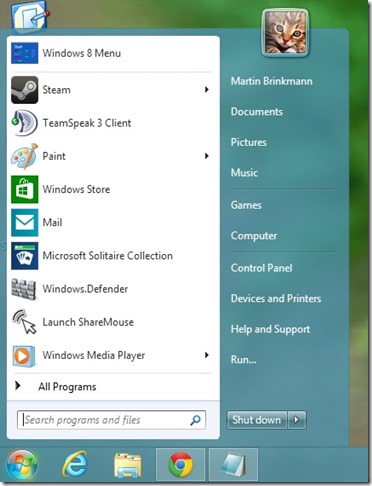
Task: Open the Run... dialog
Action: pyautogui.click(x=244, y=360)
